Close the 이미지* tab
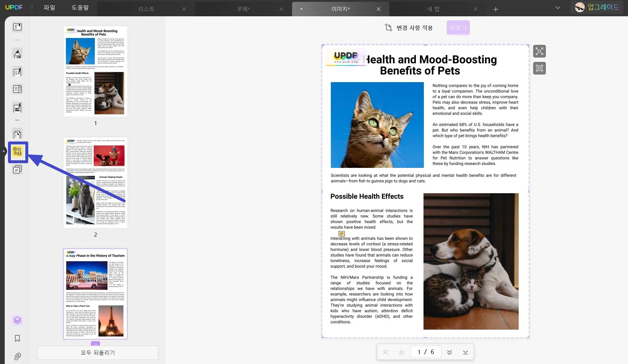Screen dimensions: 628x364 [x=379, y=9]
